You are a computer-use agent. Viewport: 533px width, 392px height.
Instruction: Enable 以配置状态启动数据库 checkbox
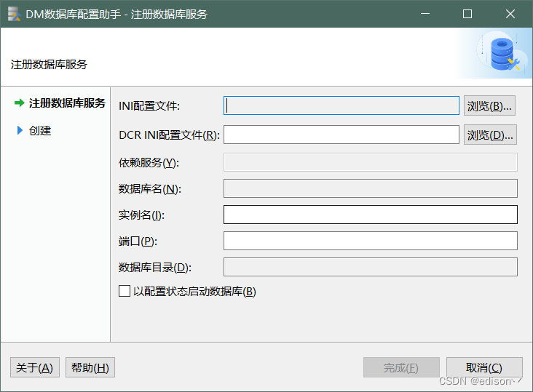pyautogui.click(x=124, y=292)
